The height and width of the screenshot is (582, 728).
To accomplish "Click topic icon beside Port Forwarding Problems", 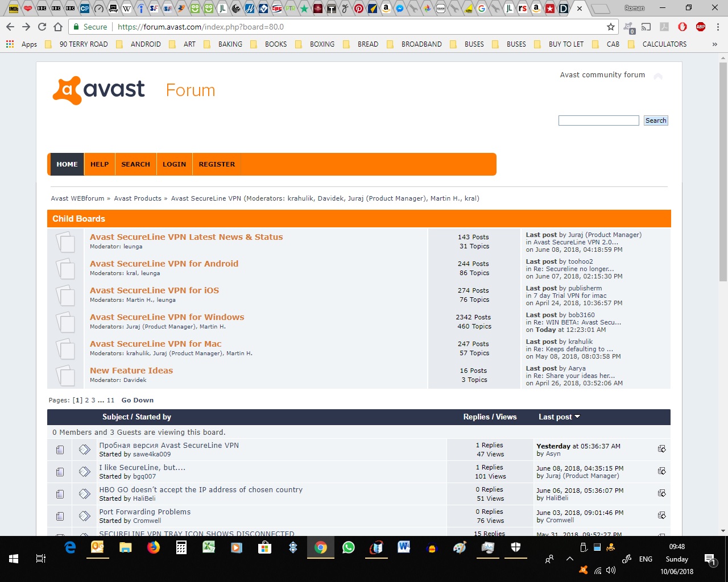I will 84,516.
